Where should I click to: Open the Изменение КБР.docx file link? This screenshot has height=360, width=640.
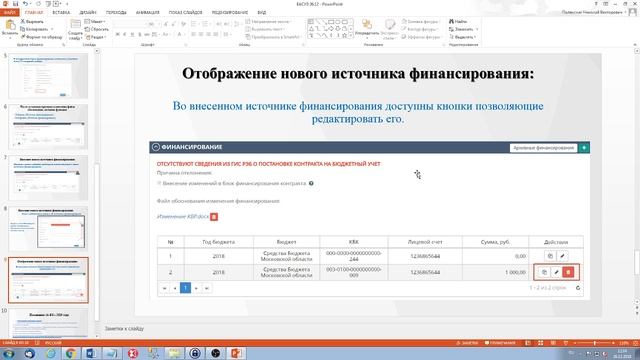tap(183, 217)
